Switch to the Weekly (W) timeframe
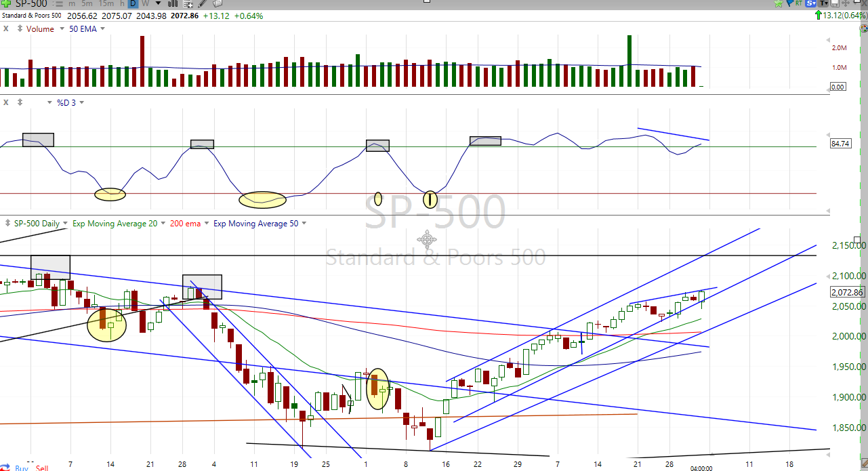Screen dimensions: 868x471 click(145, 3)
